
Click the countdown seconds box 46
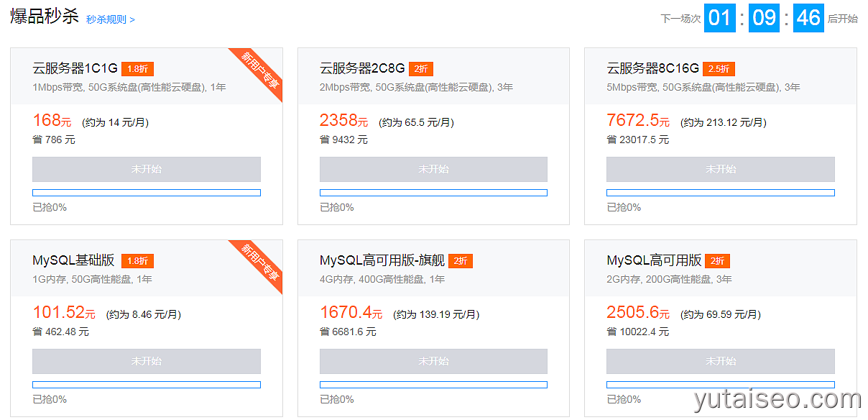pos(808,17)
